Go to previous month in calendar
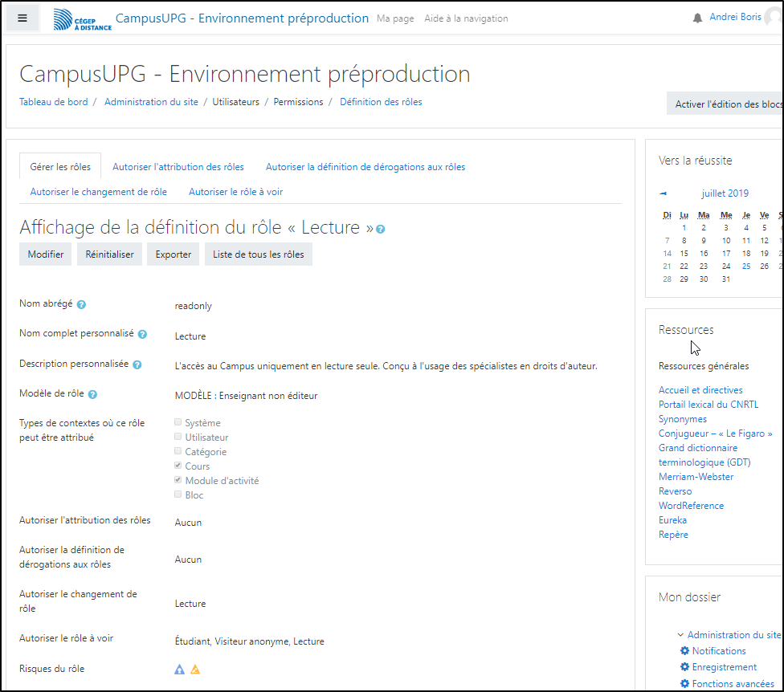The height and width of the screenshot is (692, 784). (663, 193)
